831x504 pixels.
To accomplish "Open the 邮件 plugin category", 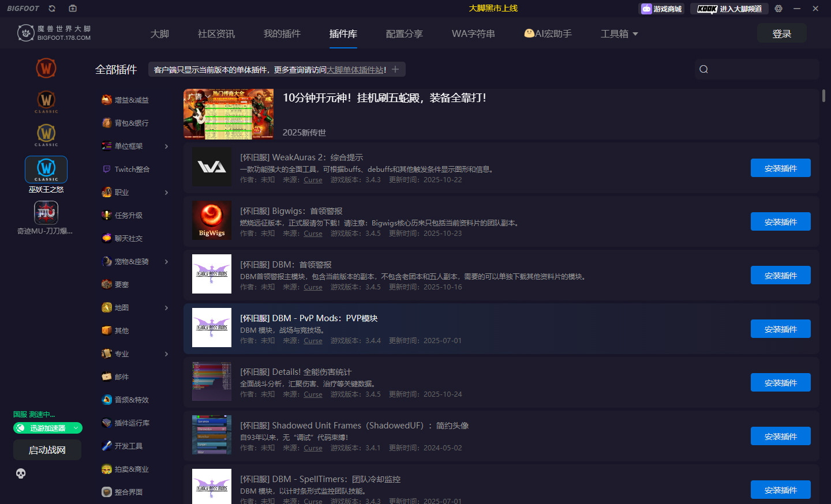I will click(x=115, y=377).
